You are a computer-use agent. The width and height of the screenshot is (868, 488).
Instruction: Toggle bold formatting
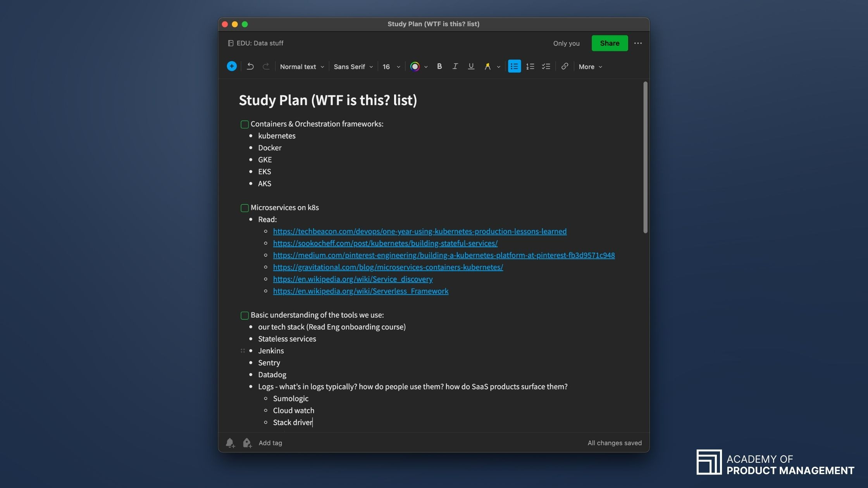(439, 66)
